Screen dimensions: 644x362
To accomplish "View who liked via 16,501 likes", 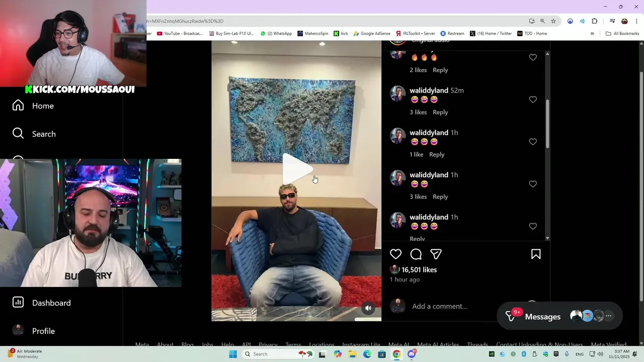I will tap(419, 269).
